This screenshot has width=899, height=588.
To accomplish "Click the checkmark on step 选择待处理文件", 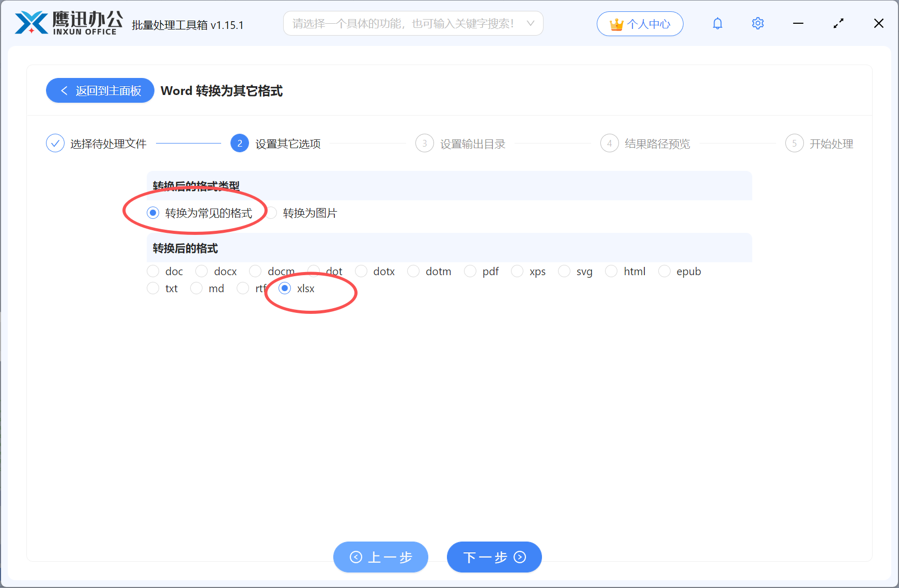I will click(x=55, y=143).
